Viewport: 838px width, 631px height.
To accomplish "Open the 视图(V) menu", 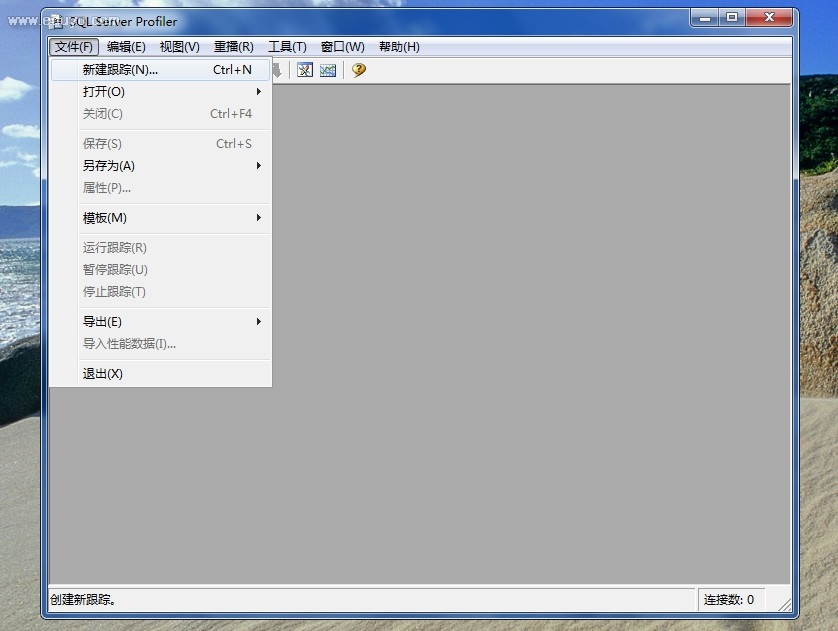I will click(180, 47).
